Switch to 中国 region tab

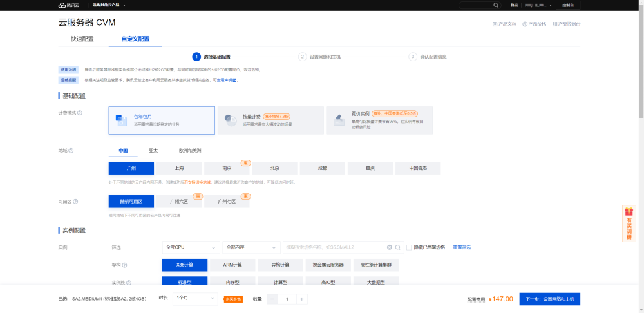[123, 150]
